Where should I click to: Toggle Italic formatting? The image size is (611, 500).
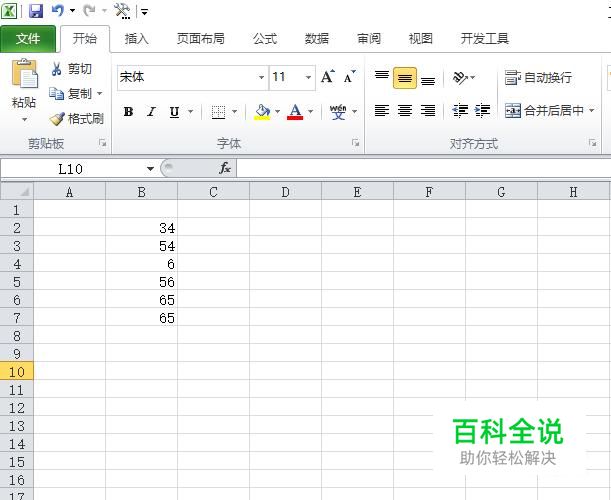(151, 112)
